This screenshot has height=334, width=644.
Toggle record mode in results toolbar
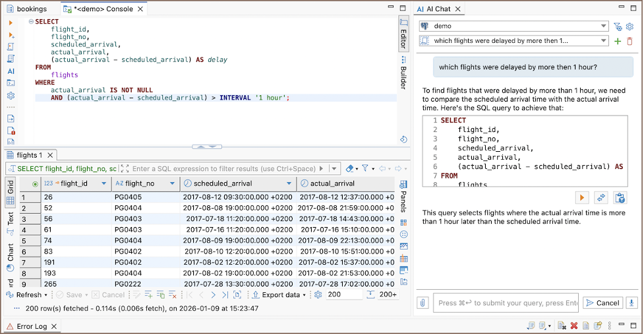point(237,294)
